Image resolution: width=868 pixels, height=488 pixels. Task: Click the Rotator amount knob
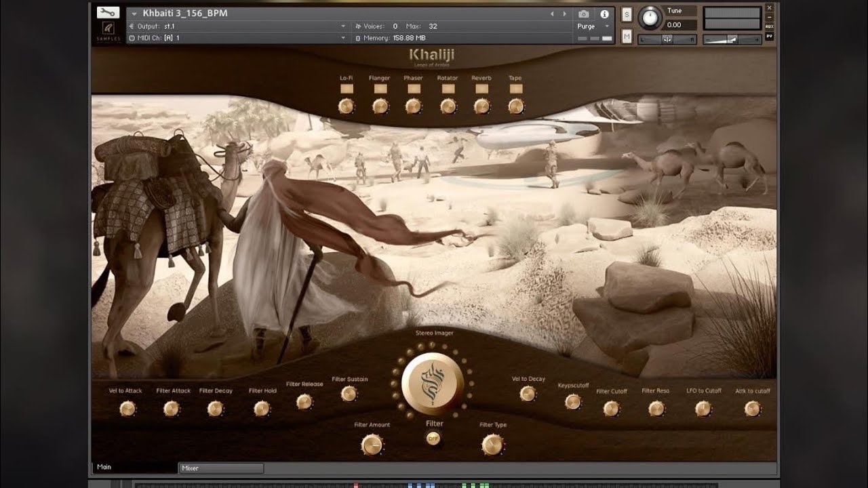[x=448, y=106]
